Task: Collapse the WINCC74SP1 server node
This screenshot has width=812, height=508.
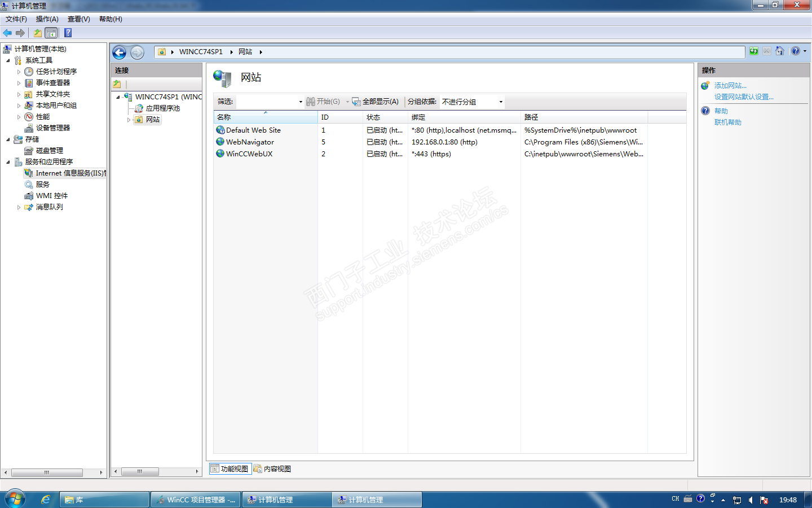Action: (118, 97)
